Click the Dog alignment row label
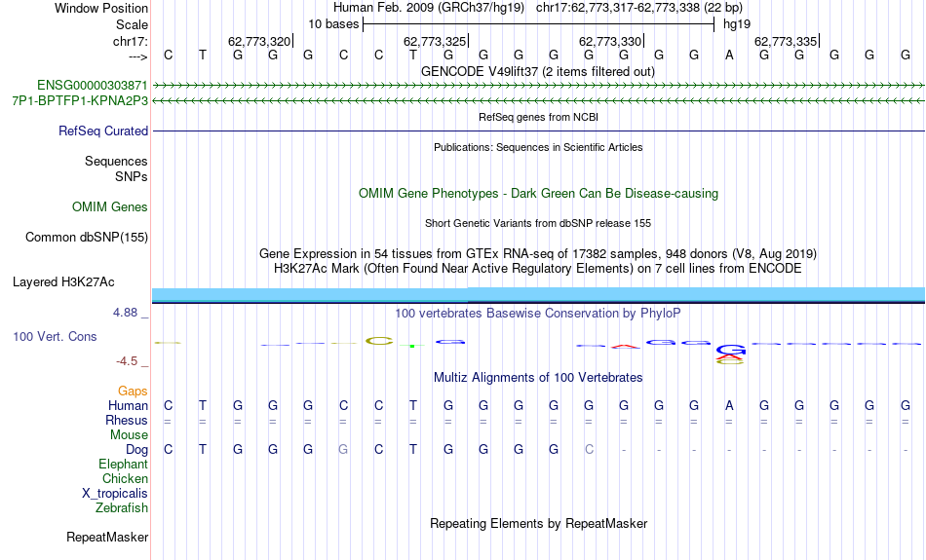Viewport: 926px width, 560px height. click(136, 450)
